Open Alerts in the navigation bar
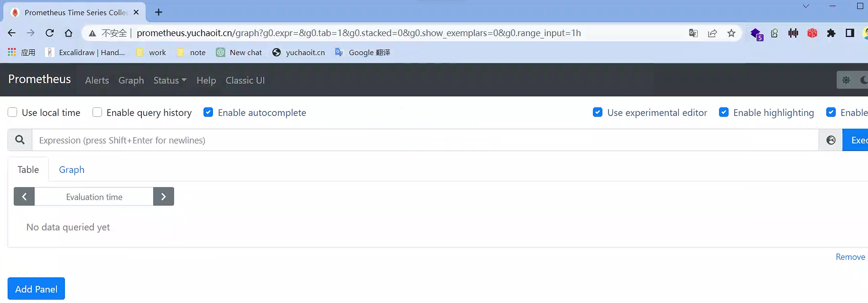Viewport: 868px width, 303px height. [x=97, y=80]
